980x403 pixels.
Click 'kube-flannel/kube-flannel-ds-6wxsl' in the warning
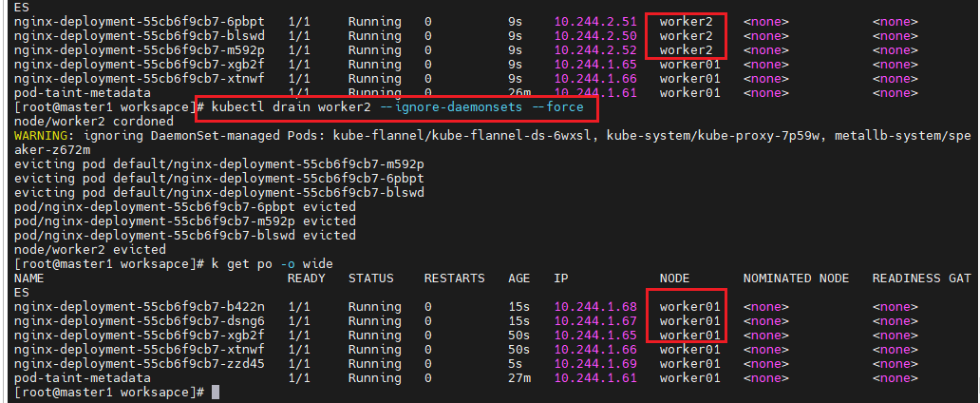coord(465,136)
